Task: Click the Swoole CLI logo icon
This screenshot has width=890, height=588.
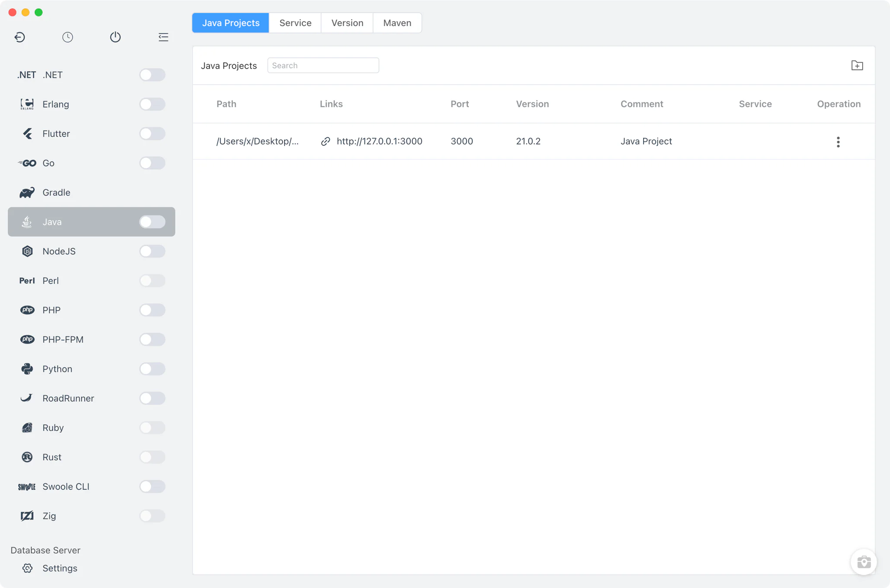Action: [27, 487]
